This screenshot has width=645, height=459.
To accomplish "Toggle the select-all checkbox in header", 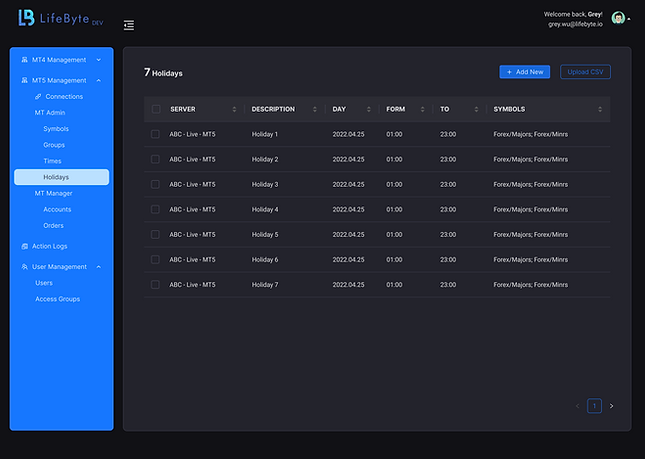I will (x=156, y=109).
